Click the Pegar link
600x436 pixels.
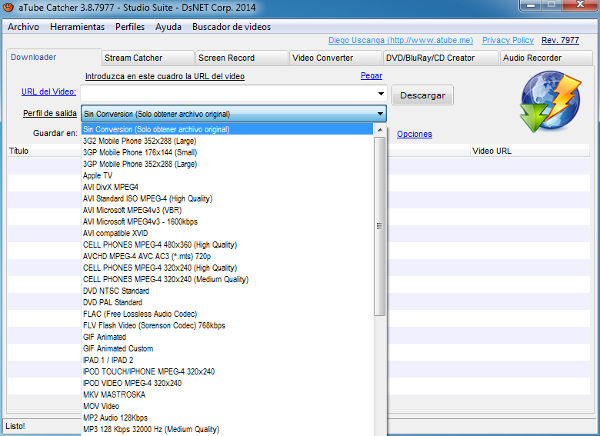point(370,76)
